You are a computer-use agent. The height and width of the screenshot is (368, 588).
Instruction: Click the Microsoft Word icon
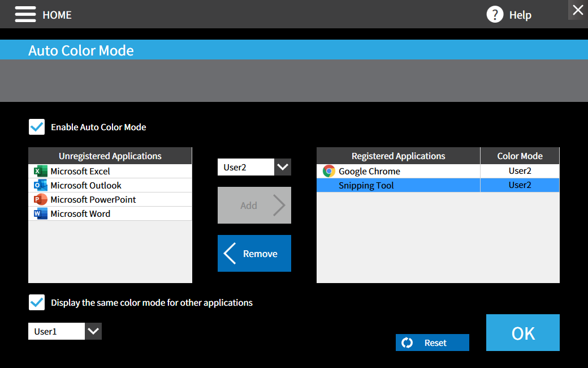pos(40,213)
